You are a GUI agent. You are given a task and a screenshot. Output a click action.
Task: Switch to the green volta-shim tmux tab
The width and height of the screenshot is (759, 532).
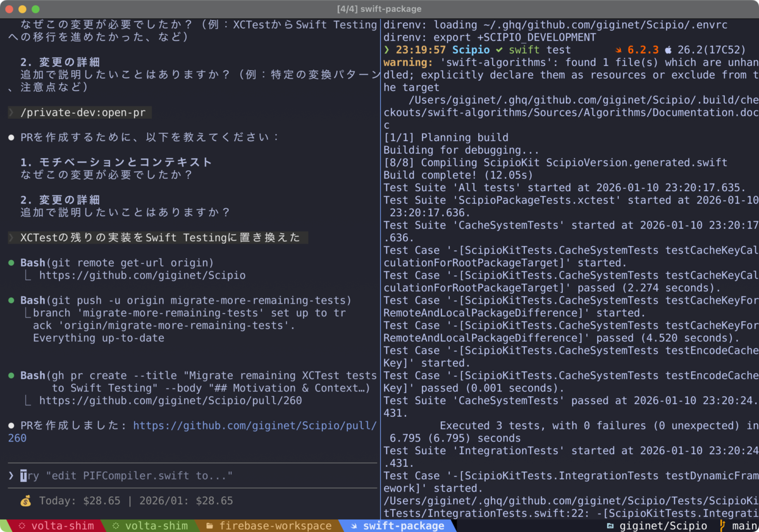point(149,526)
